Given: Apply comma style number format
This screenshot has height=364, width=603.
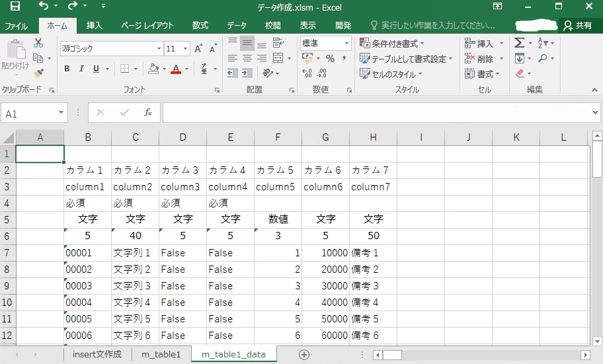Looking at the screenshot, I should click(344, 58).
